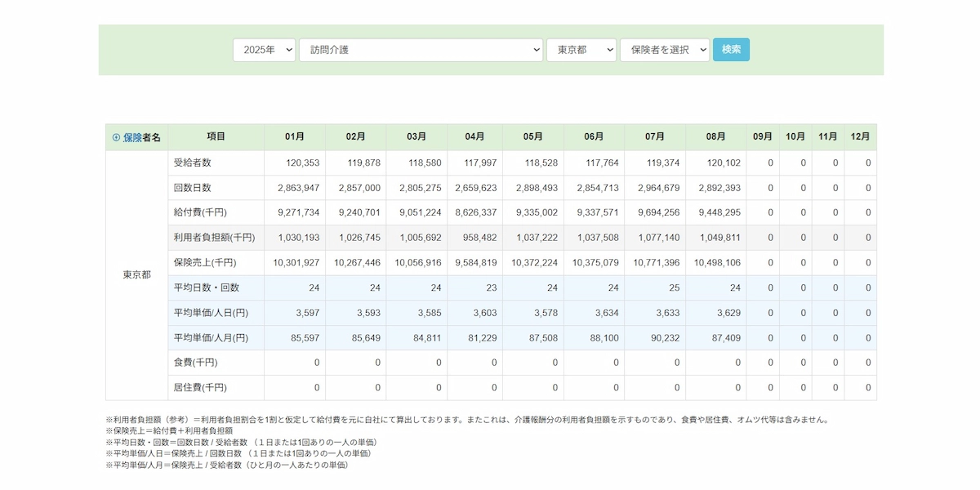Select the 東京都 cell in the table
The image size is (980, 490).
click(x=136, y=274)
